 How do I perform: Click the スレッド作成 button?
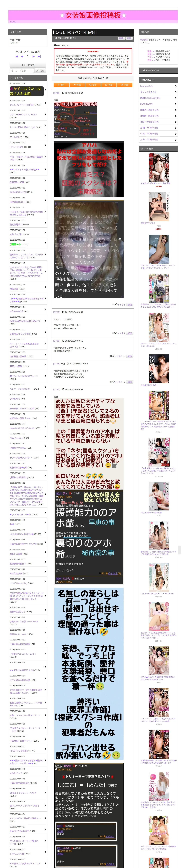click(28, 65)
